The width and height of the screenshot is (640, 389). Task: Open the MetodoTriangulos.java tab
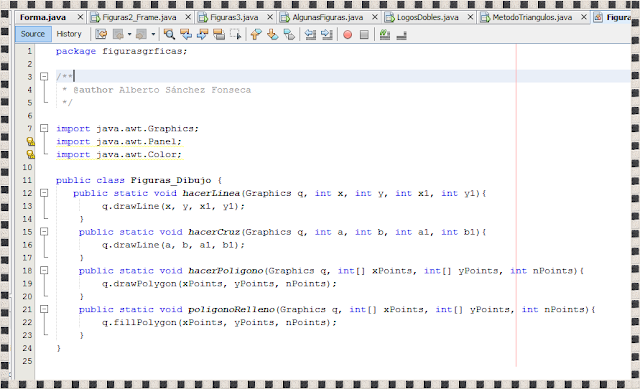[x=532, y=18]
